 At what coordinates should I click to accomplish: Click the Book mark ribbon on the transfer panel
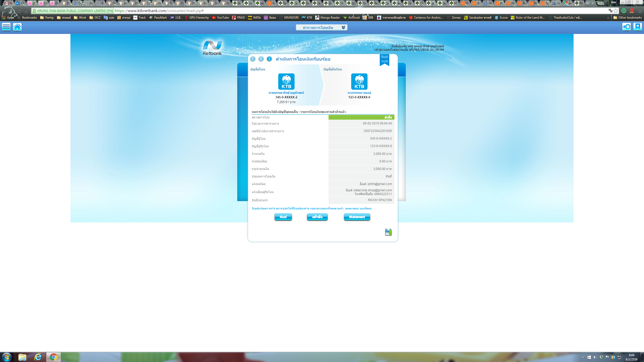tap(384, 59)
